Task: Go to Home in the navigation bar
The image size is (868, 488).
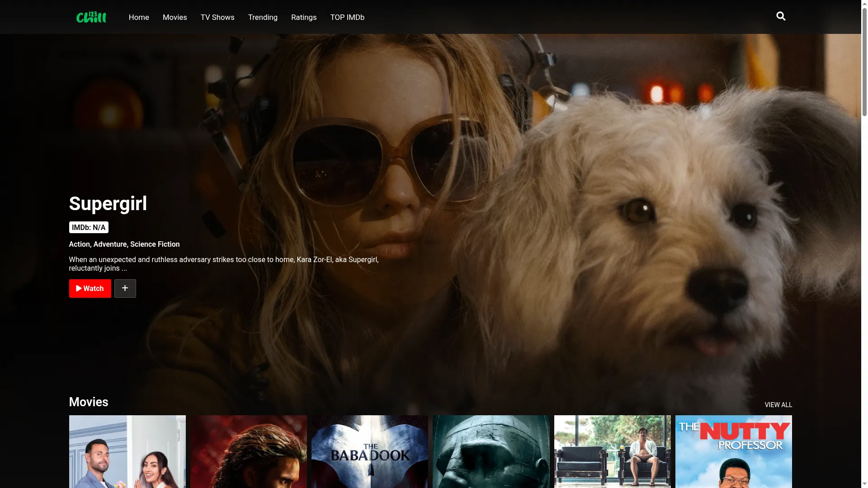Action: click(139, 17)
